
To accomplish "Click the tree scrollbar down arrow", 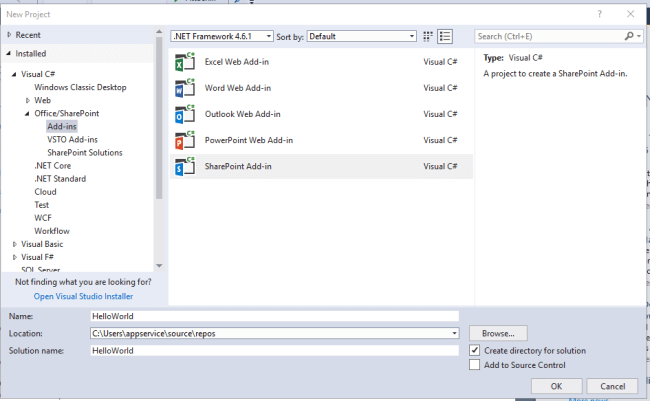I will 159,265.
